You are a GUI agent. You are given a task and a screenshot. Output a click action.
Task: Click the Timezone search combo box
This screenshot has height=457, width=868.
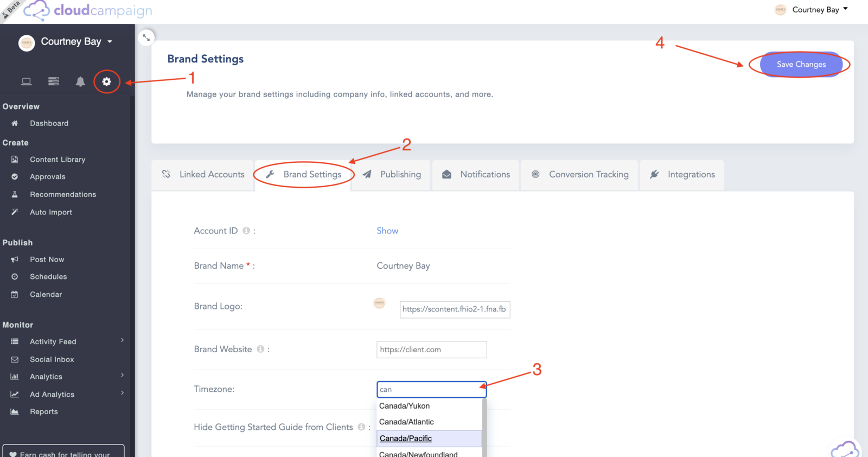point(431,389)
